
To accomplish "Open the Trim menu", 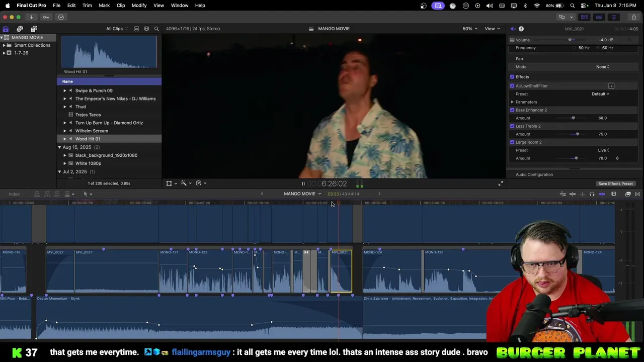I will [x=87, y=6].
